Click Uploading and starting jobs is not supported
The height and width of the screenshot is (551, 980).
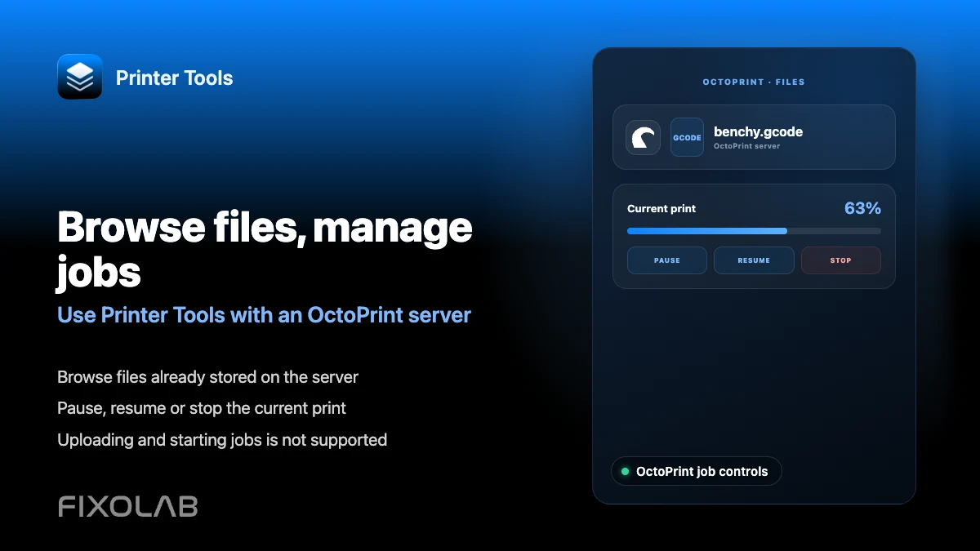point(222,440)
